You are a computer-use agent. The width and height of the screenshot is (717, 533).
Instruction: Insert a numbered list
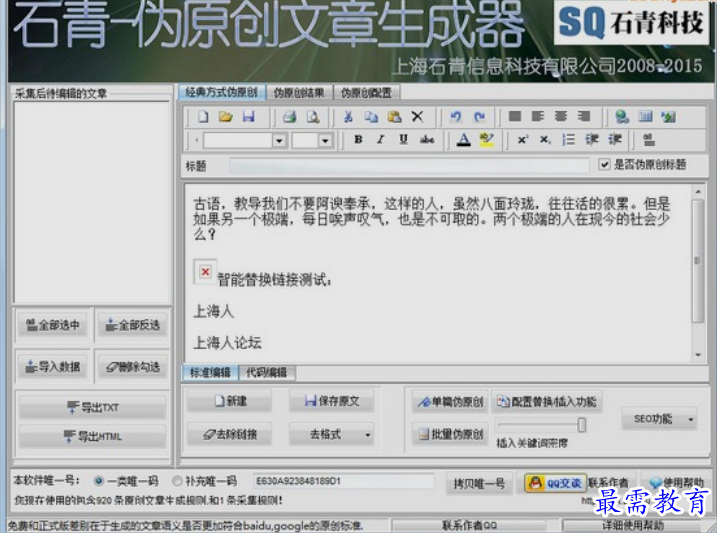[568, 140]
